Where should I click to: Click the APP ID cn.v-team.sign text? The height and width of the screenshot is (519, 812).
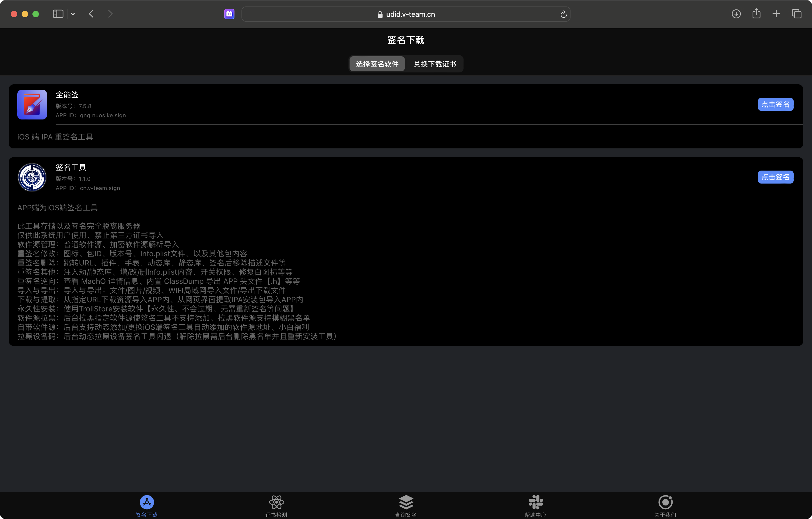100,188
